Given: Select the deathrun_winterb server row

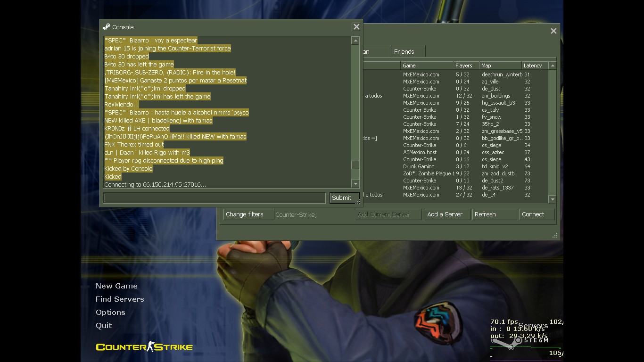Looking at the screenshot, I should coord(455,74).
